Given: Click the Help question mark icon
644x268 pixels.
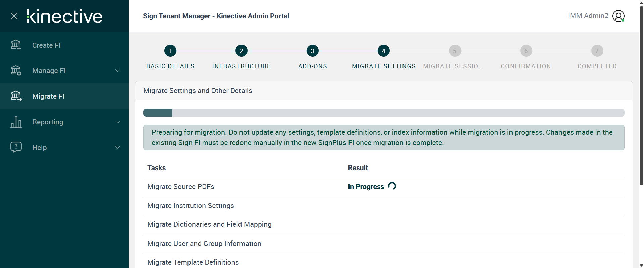Looking at the screenshot, I should point(16,147).
